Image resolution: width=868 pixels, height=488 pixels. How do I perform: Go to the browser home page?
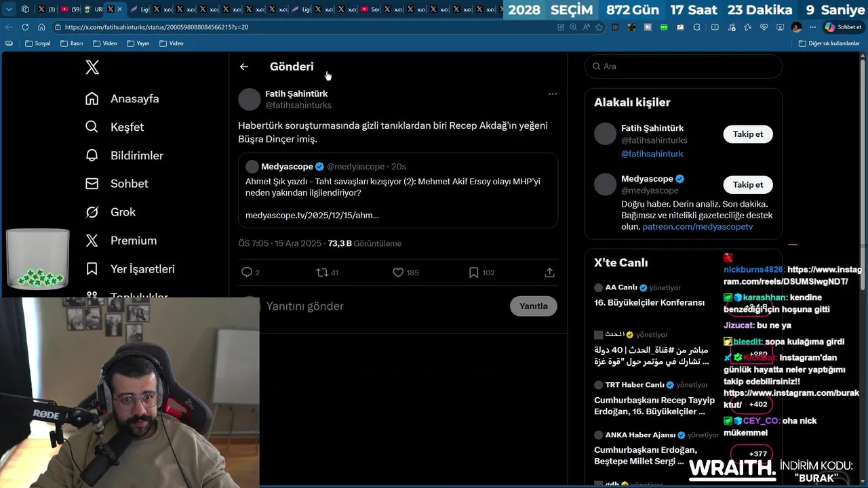[41, 27]
